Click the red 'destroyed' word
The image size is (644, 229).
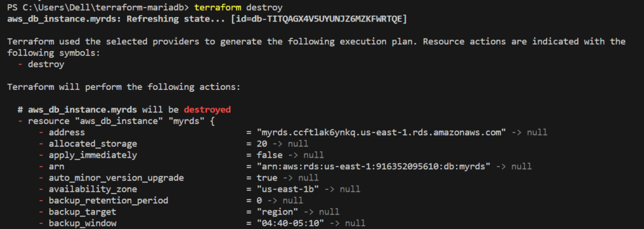(208, 109)
